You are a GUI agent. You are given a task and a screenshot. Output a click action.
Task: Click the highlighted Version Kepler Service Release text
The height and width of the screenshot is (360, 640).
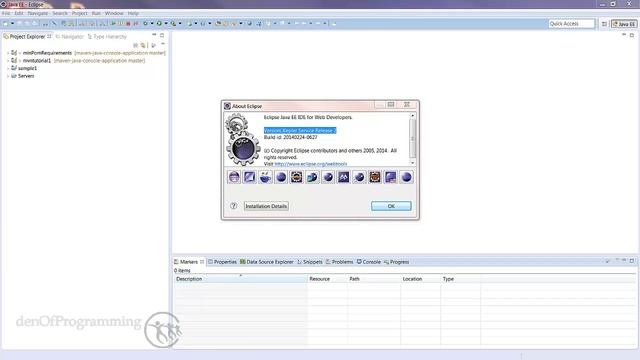coord(300,131)
